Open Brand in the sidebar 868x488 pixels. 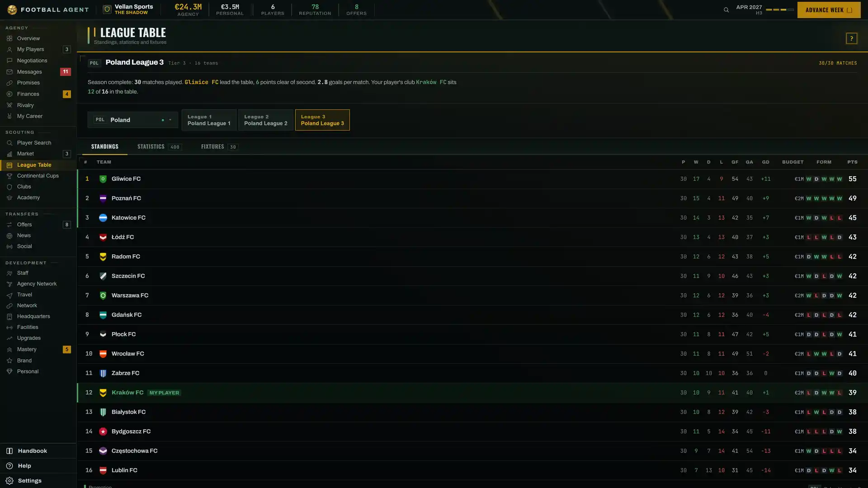[x=38, y=361]
